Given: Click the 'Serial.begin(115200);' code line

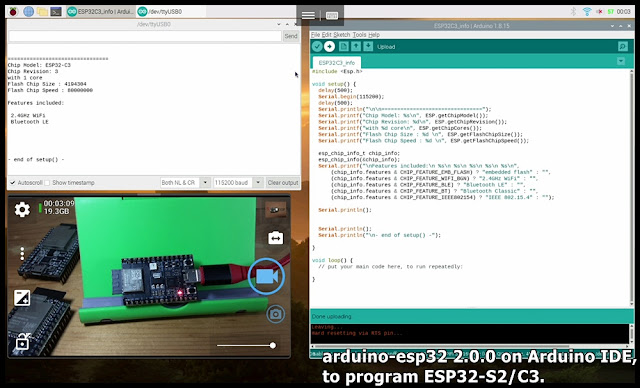Looking at the screenshot, I should [351, 97].
